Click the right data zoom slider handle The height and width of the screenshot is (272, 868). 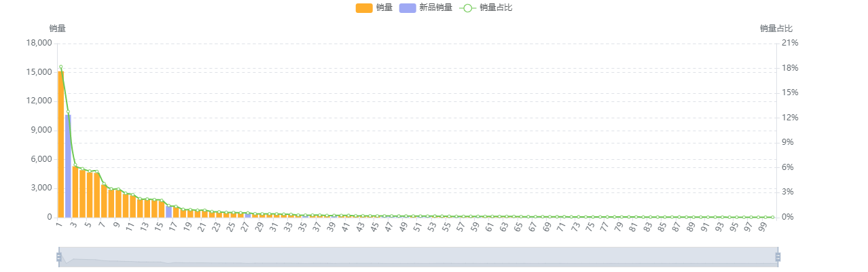pyautogui.click(x=778, y=257)
